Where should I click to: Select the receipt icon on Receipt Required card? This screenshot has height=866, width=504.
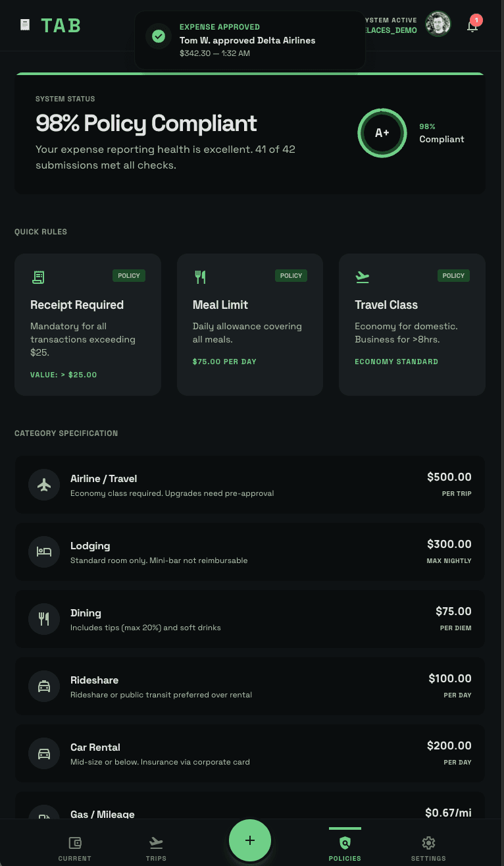tap(38, 277)
